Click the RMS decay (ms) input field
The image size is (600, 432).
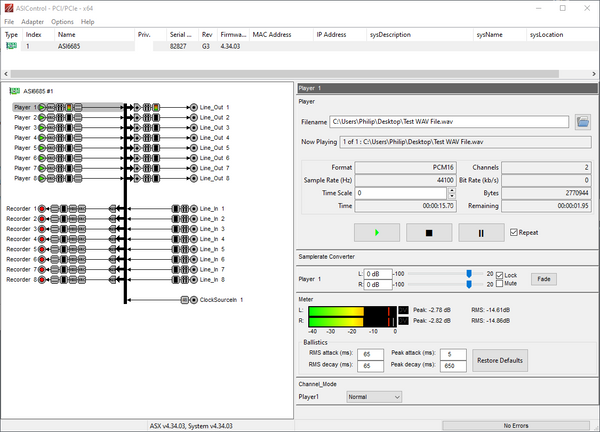click(370, 366)
